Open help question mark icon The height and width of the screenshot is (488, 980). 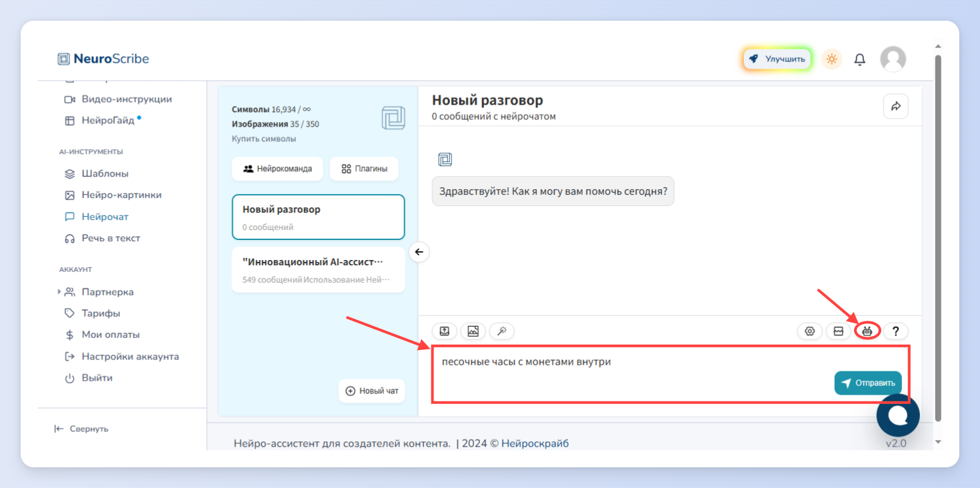896,331
